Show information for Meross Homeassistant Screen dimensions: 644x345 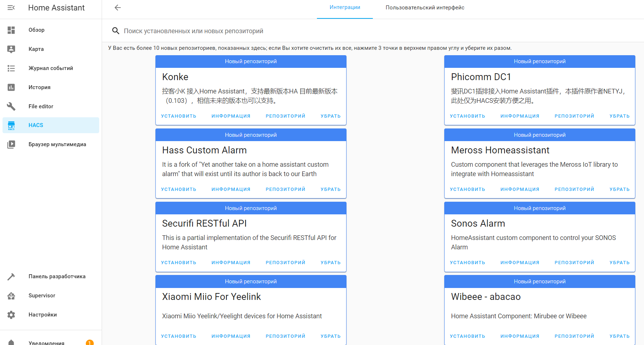point(520,189)
